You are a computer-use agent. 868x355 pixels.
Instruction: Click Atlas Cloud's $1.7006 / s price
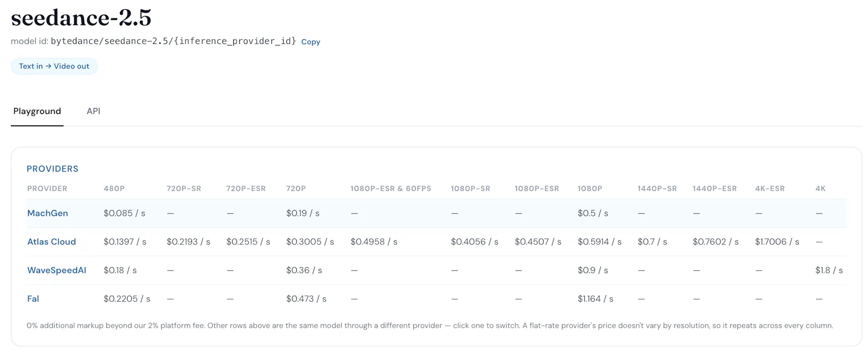pos(777,242)
